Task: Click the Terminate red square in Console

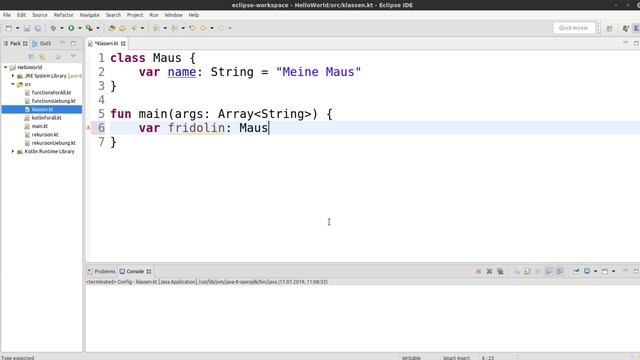Action: [478, 271]
